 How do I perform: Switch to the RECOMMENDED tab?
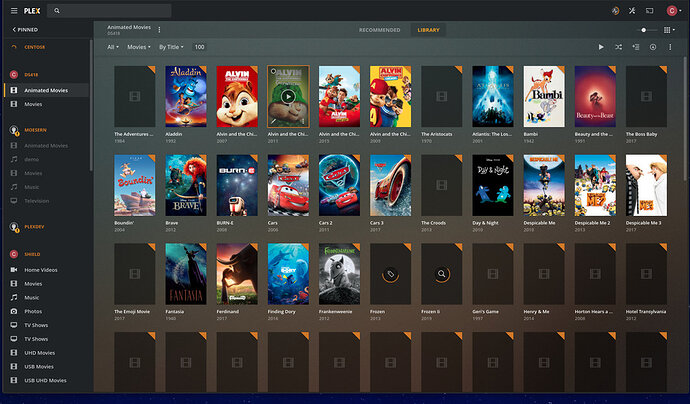click(379, 30)
